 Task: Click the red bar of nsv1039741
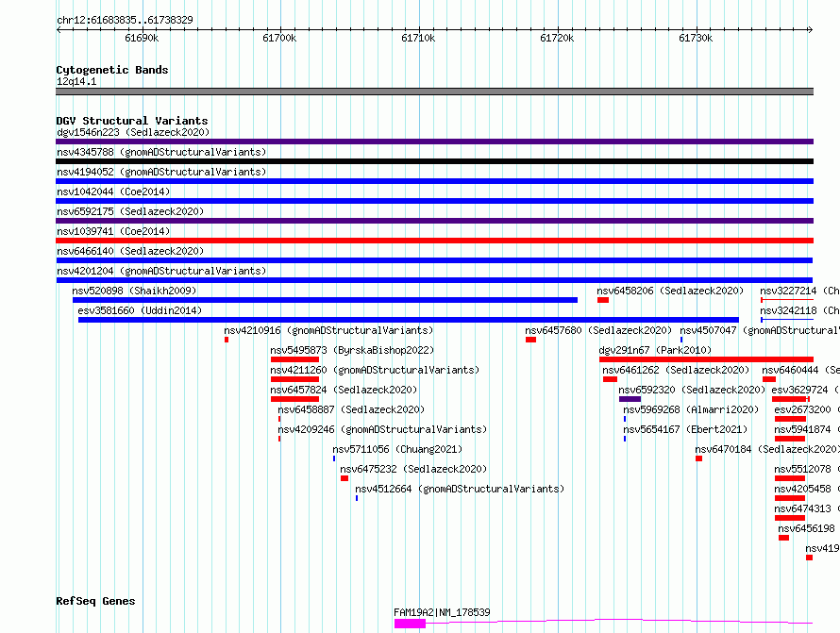(434, 241)
